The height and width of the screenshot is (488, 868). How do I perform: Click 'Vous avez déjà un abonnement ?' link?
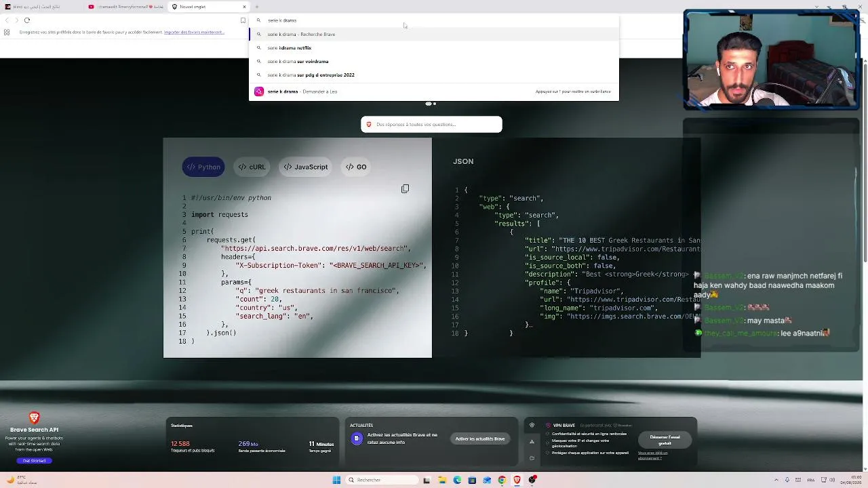[x=652, y=455]
